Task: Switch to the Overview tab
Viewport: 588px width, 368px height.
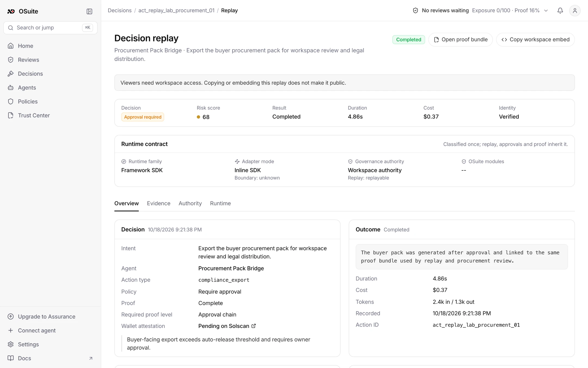Action: [x=127, y=203]
